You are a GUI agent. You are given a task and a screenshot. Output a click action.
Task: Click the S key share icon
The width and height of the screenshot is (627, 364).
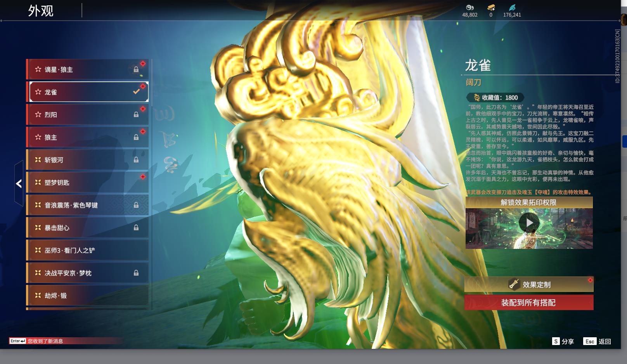point(556,341)
